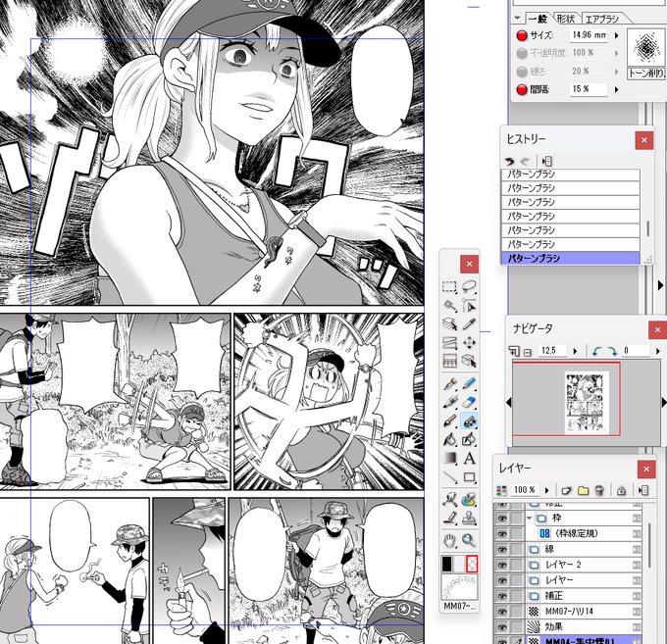
Task: Open the navigator zoom slider arrow
Action: [x=575, y=351]
